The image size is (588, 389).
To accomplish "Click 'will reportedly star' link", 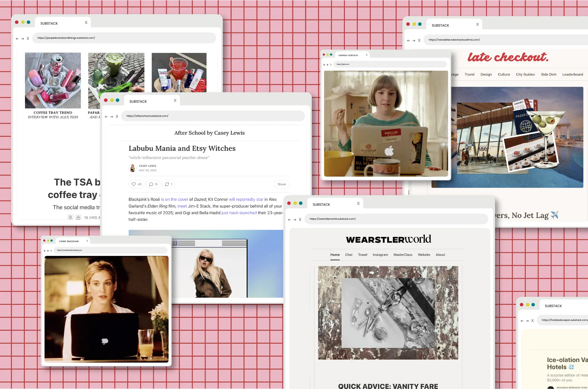I will click(246, 199).
